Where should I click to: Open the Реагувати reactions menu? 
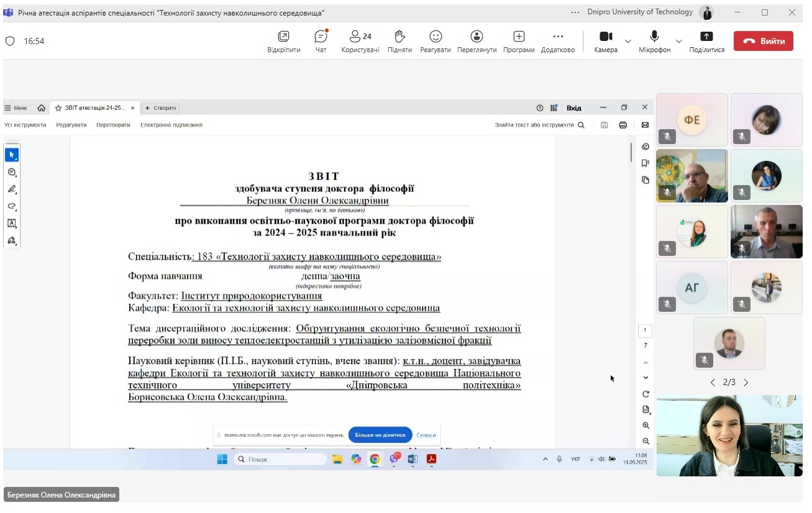(x=436, y=41)
